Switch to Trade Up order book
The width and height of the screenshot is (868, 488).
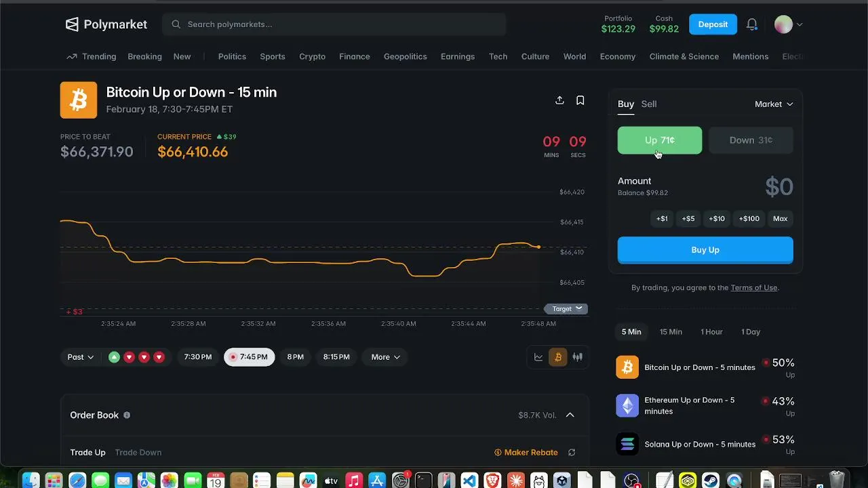point(87,452)
